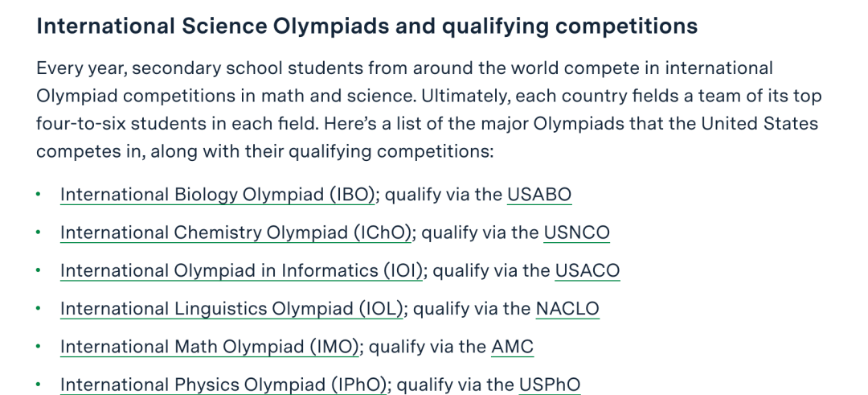The image size is (868, 395).
Task: Open the International Physics Olympiad (IPhO) link
Action: pyautogui.click(x=223, y=385)
